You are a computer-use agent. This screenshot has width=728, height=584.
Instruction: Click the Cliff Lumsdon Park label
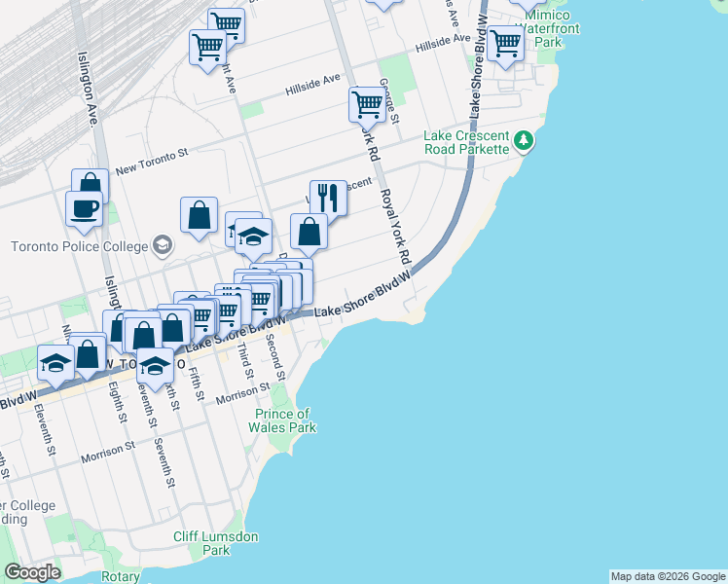[216, 544]
